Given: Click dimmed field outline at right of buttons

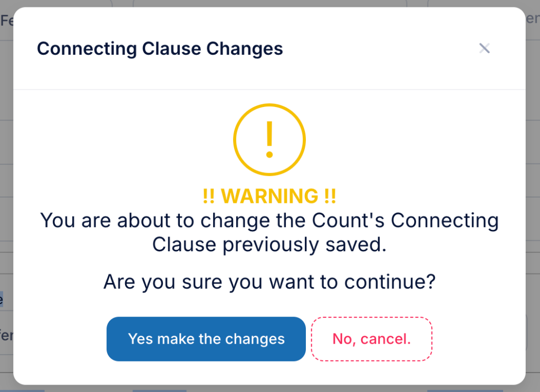Looking at the screenshot, I should 527,332.
